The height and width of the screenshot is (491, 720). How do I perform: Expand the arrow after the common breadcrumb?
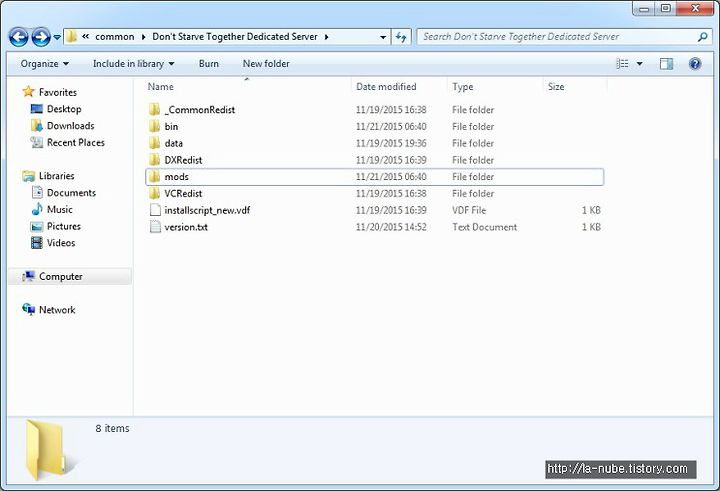click(143, 37)
